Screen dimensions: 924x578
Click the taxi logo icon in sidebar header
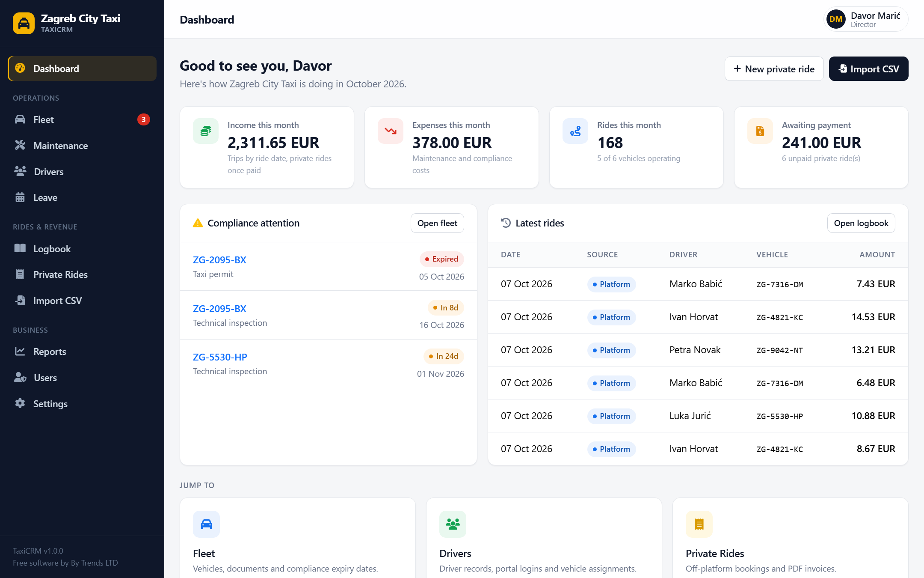(x=24, y=23)
